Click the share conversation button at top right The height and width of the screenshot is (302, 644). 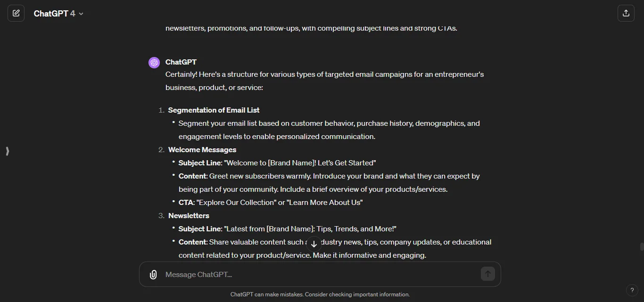click(626, 13)
